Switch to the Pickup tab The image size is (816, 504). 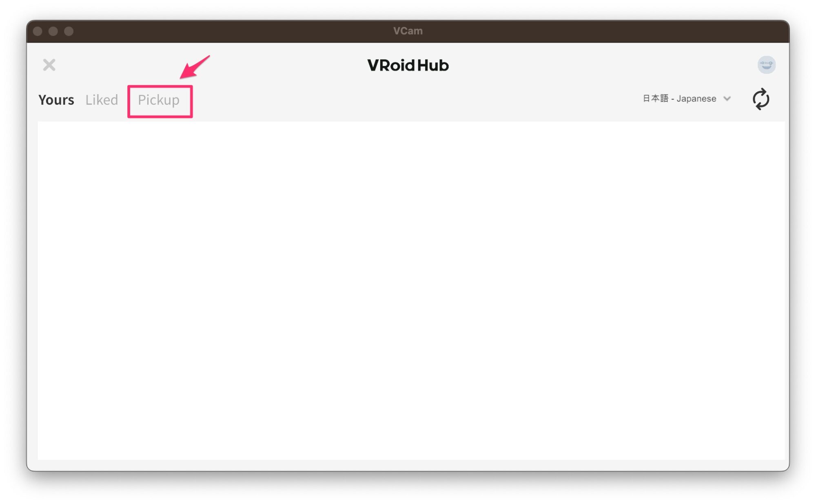pyautogui.click(x=159, y=100)
